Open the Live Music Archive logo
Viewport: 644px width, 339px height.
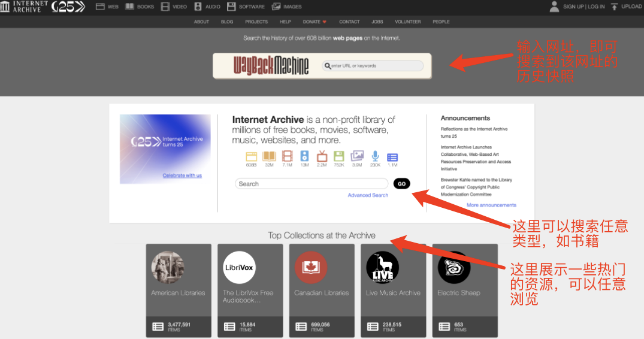click(x=382, y=267)
